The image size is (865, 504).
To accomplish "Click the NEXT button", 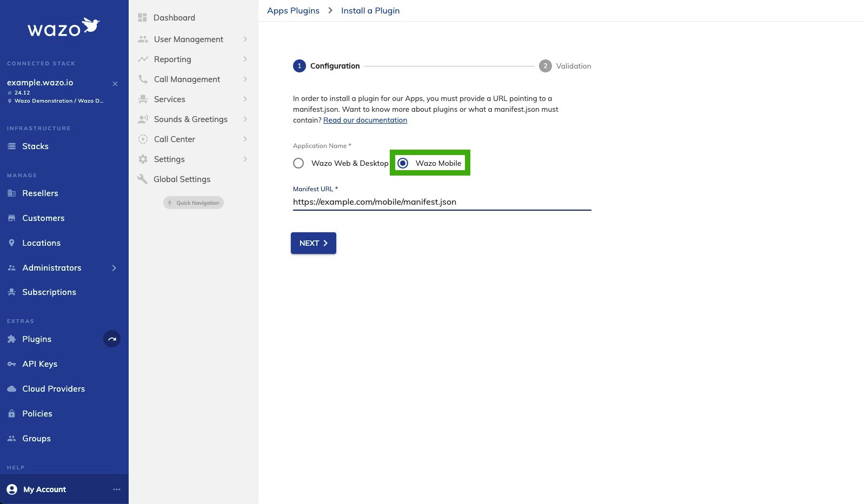I will point(314,243).
